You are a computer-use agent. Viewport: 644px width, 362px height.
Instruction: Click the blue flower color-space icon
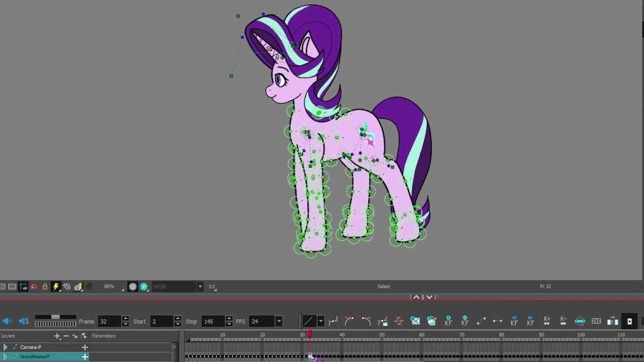point(144,287)
